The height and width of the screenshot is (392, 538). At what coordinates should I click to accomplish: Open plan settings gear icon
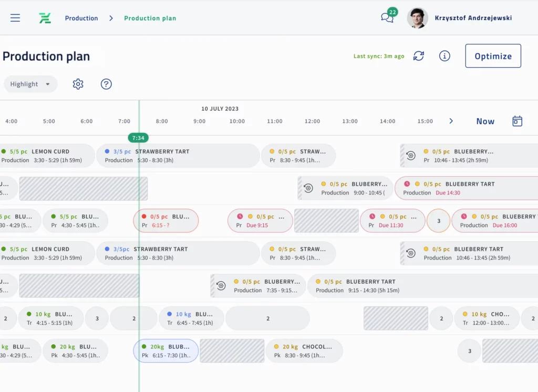point(78,84)
